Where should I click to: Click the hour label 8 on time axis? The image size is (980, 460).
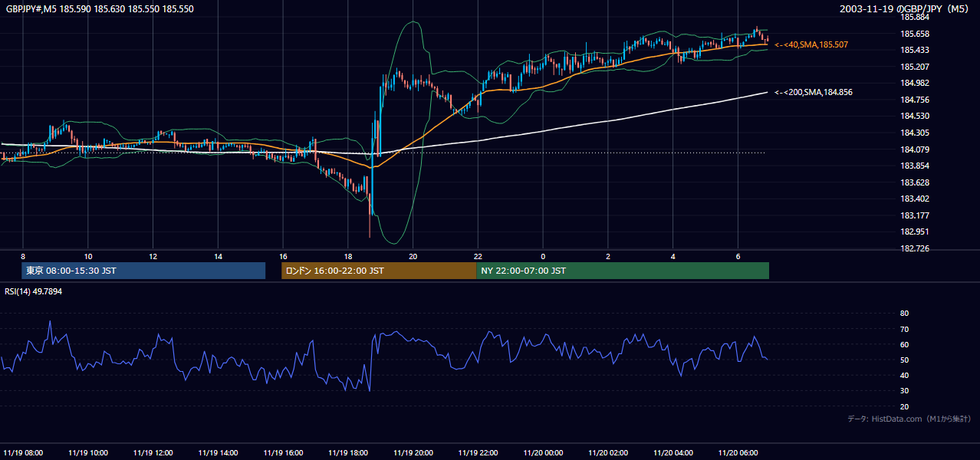coord(23,256)
